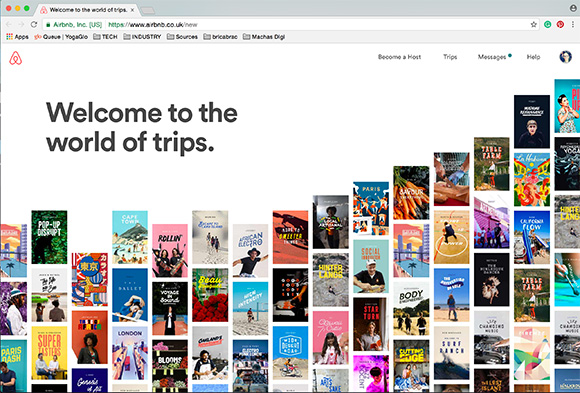Open the Surf Ranch poster
580x393 pixels.
(x=451, y=353)
